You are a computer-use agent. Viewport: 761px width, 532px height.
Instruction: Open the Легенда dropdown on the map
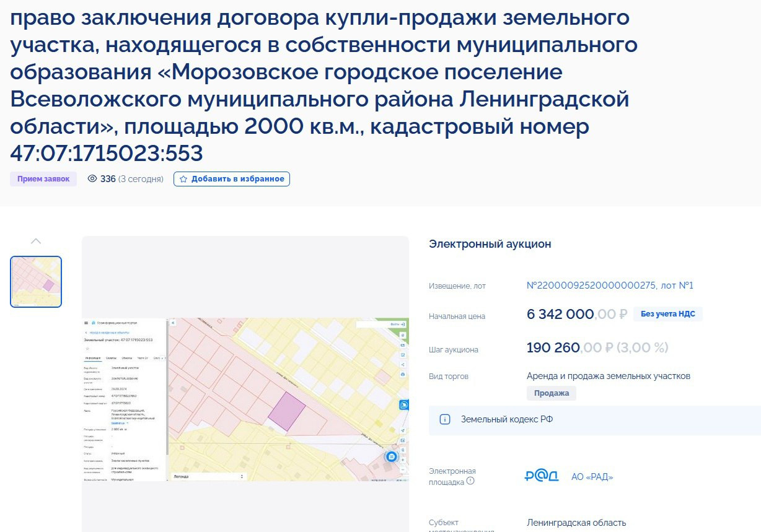click(x=208, y=476)
